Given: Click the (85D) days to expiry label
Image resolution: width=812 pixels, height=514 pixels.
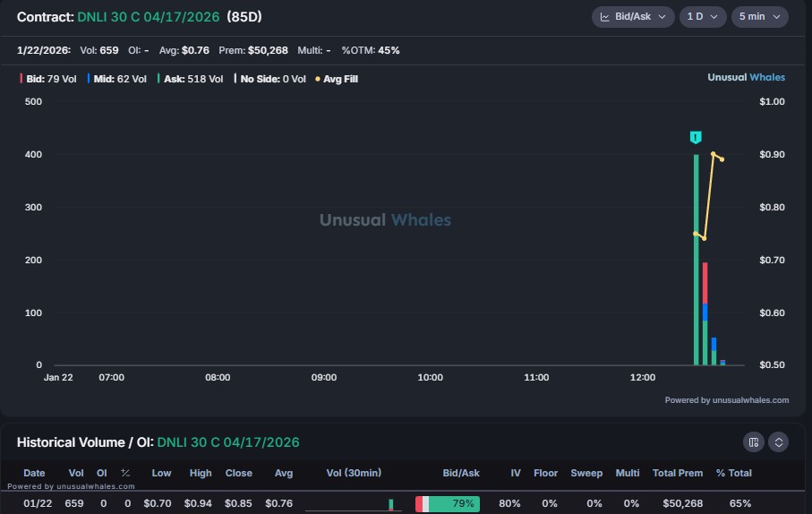Looking at the screenshot, I should coord(244,17).
